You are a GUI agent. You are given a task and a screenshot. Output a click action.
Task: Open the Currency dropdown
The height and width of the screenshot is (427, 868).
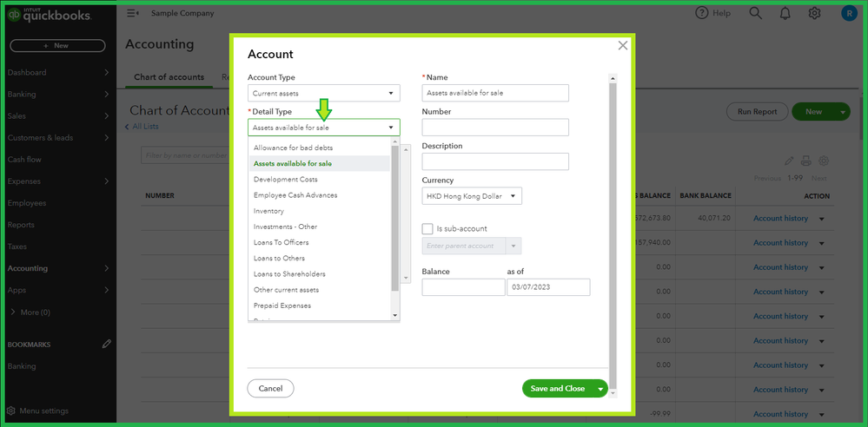pos(472,196)
